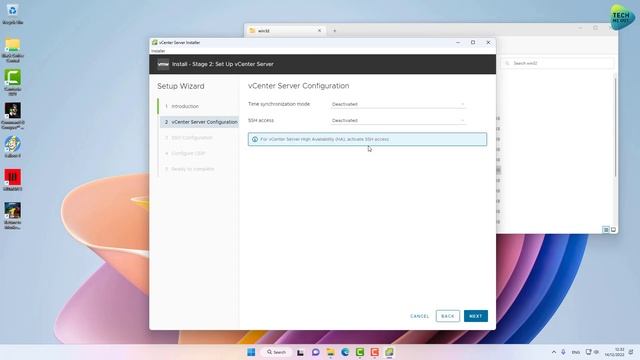Open the Time synchronization mode dropdown
This screenshot has height=360, width=640.
coord(398,104)
